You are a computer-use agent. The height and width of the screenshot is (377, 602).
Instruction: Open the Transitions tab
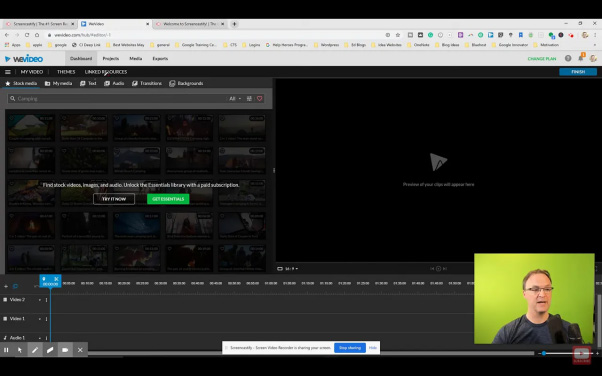147,83
